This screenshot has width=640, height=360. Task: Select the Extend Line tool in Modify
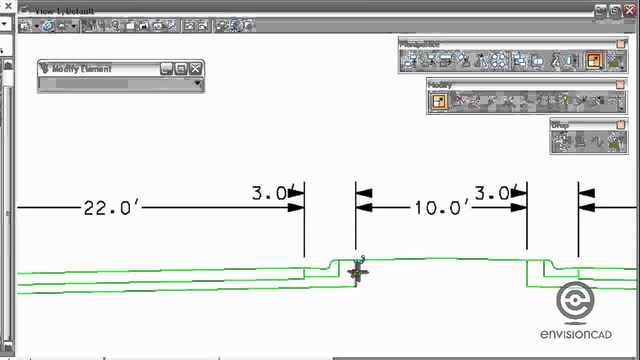click(491, 101)
